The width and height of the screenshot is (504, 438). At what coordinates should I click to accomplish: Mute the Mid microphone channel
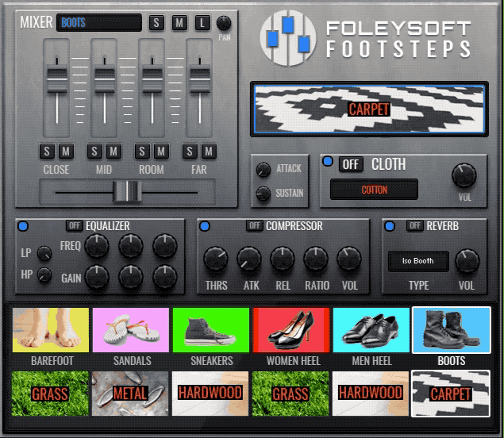[x=113, y=151]
